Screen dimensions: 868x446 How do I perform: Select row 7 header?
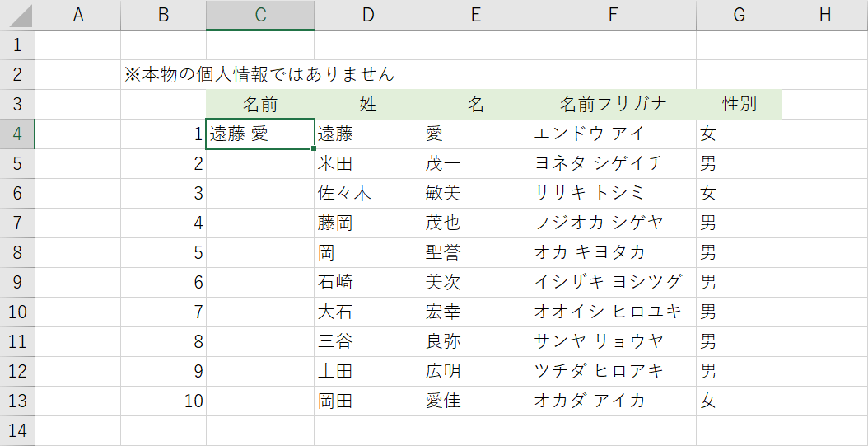click(x=17, y=223)
